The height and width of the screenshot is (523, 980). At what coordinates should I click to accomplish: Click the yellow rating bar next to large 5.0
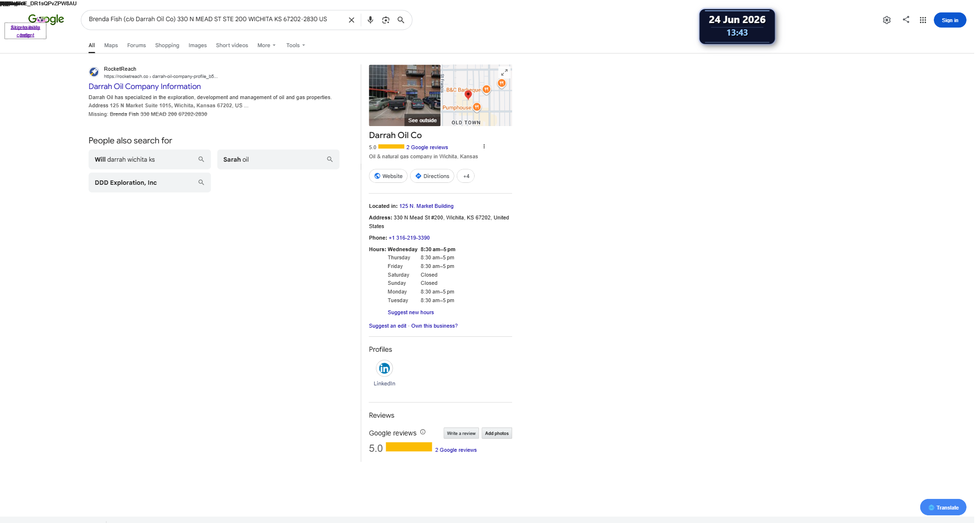pos(409,447)
